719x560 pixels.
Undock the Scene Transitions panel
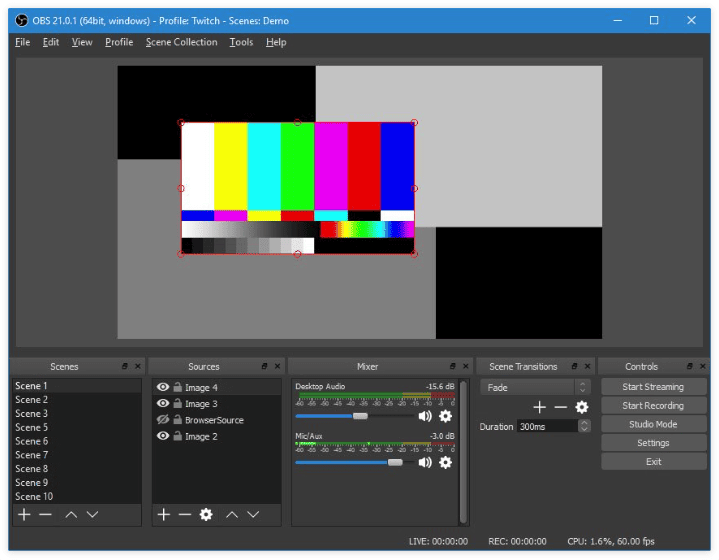click(575, 366)
